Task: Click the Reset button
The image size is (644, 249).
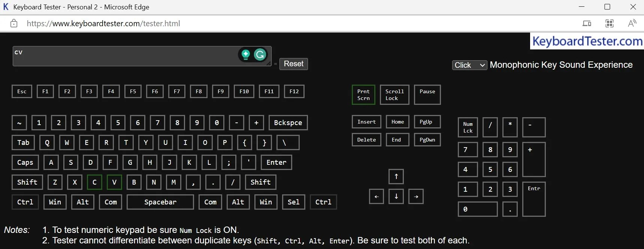Action: [x=294, y=64]
